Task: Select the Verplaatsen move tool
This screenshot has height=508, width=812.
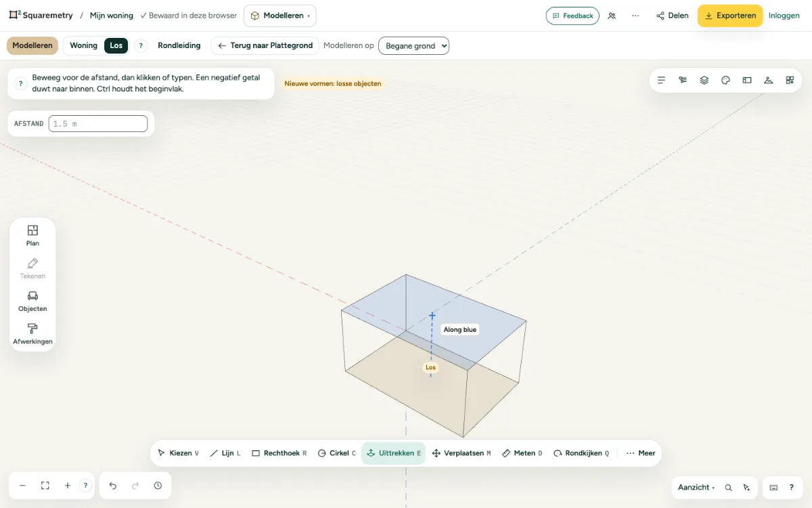Action: coord(461,453)
